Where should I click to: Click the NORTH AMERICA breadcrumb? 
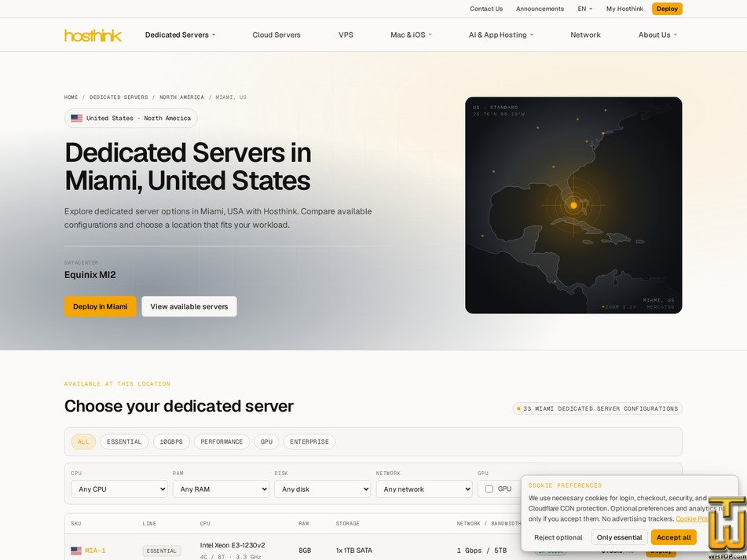[x=181, y=97]
